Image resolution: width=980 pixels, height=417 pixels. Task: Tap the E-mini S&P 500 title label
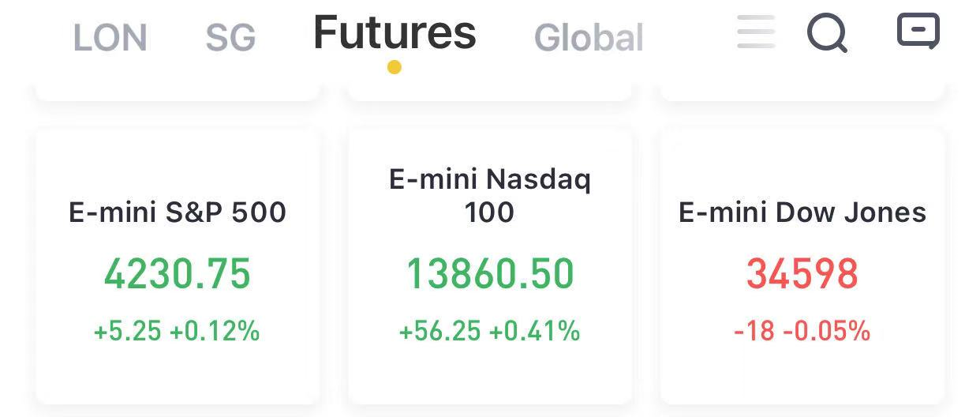(178, 212)
